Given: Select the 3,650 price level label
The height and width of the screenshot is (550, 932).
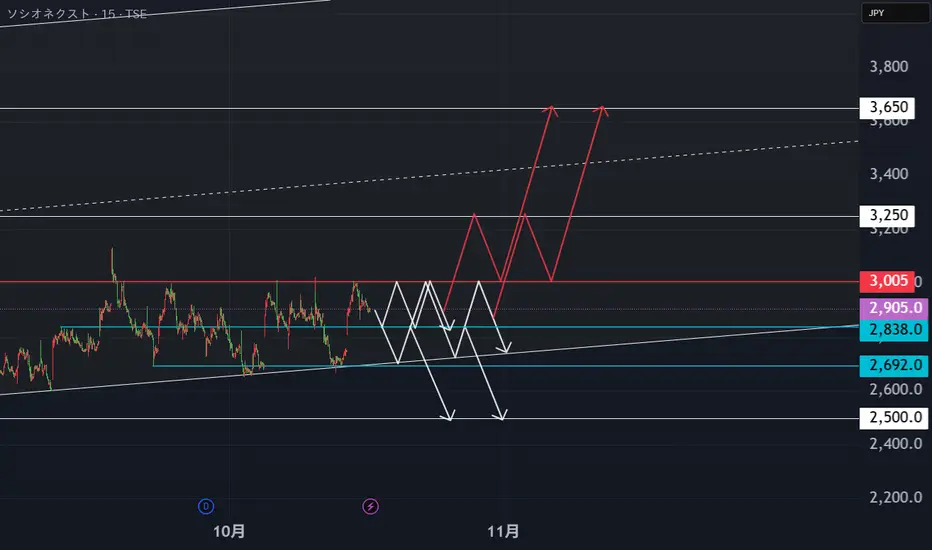Looking at the screenshot, I should pyautogui.click(x=887, y=108).
